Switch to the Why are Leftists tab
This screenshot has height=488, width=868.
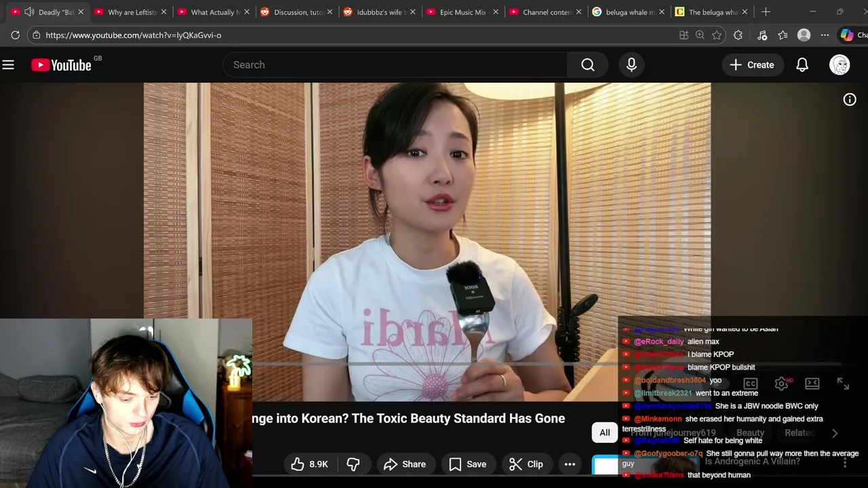(x=132, y=12)
